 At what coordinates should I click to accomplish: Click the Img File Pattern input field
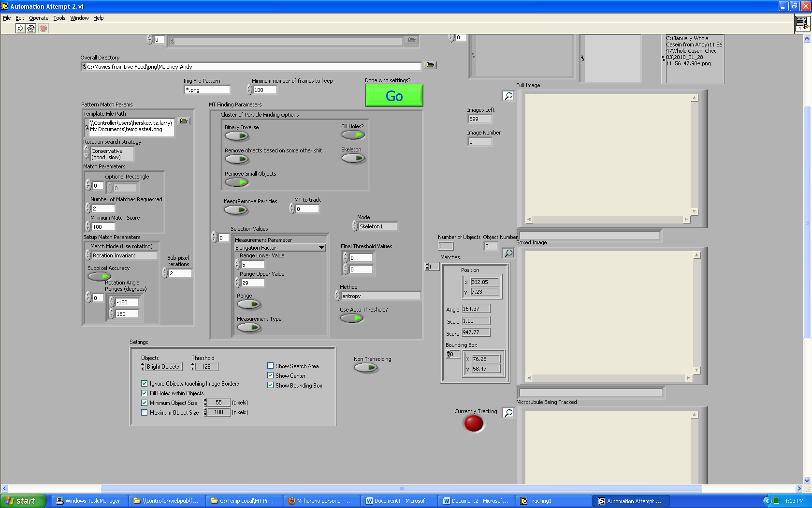207,90
